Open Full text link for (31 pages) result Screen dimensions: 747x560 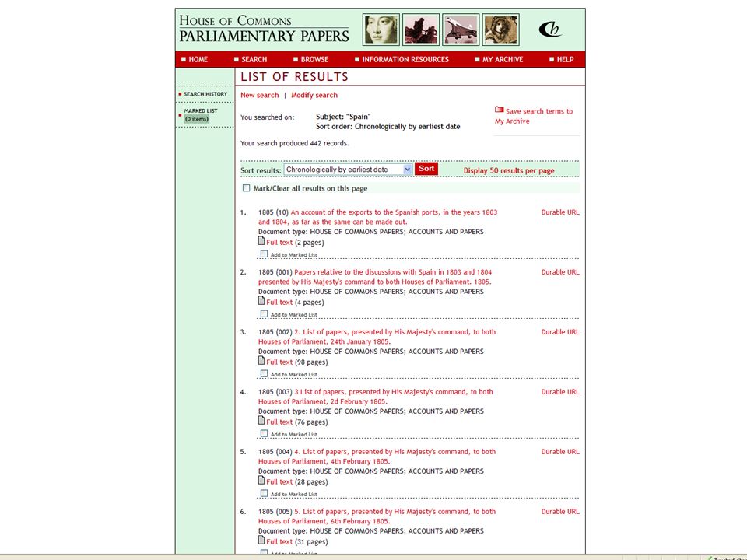click(x=279, y=542)
